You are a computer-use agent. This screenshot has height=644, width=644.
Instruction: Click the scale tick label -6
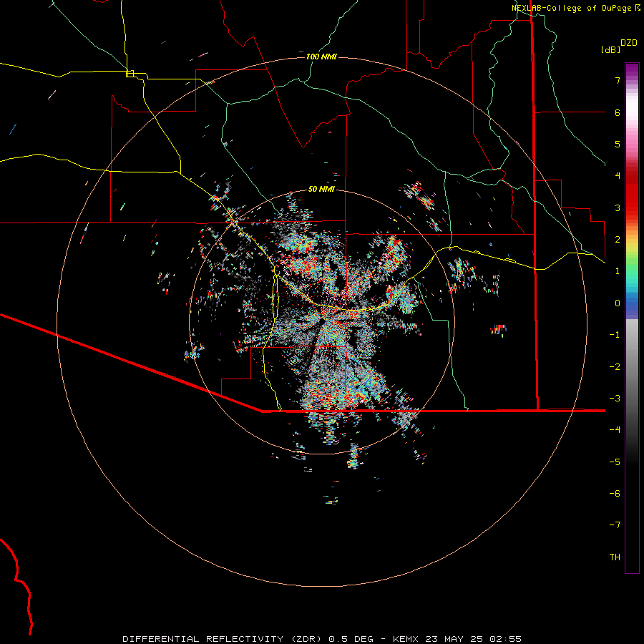(x=615, y=494)
